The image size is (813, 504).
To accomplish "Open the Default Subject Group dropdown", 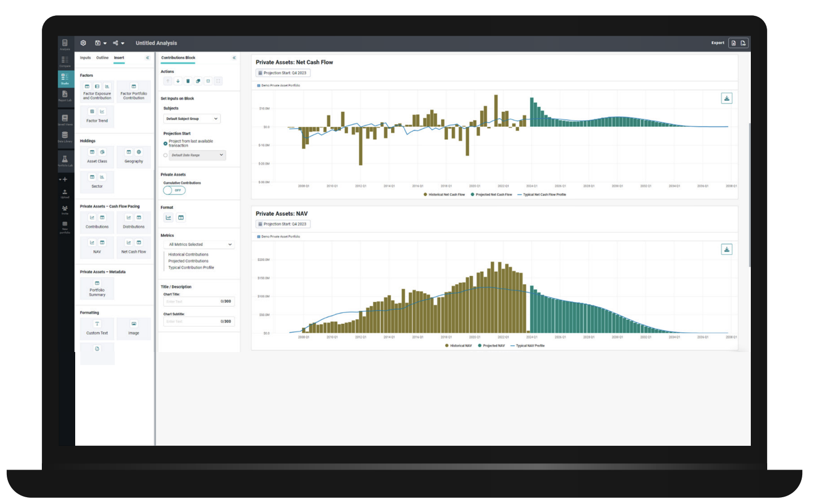I will click(192, 119).
